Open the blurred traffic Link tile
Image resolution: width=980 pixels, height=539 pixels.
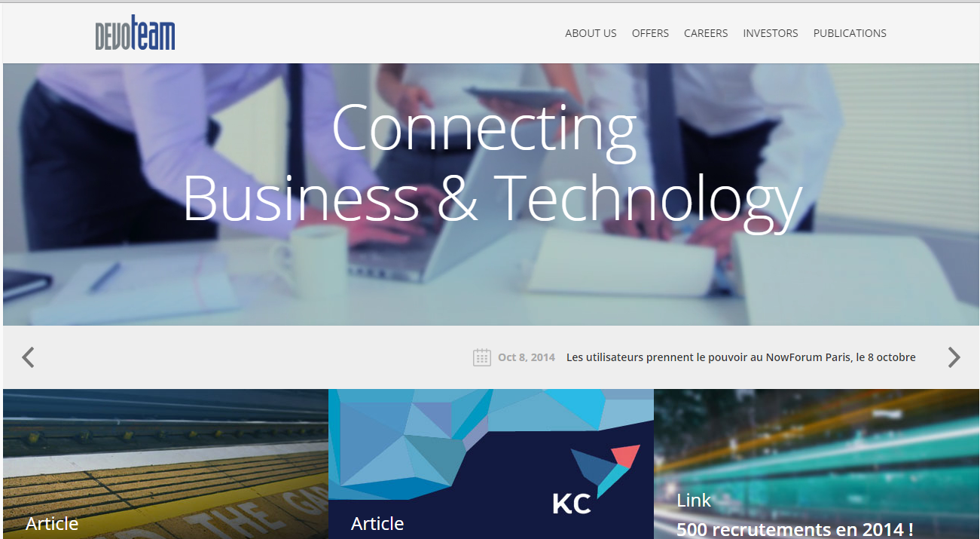click(x=817, y=464)
